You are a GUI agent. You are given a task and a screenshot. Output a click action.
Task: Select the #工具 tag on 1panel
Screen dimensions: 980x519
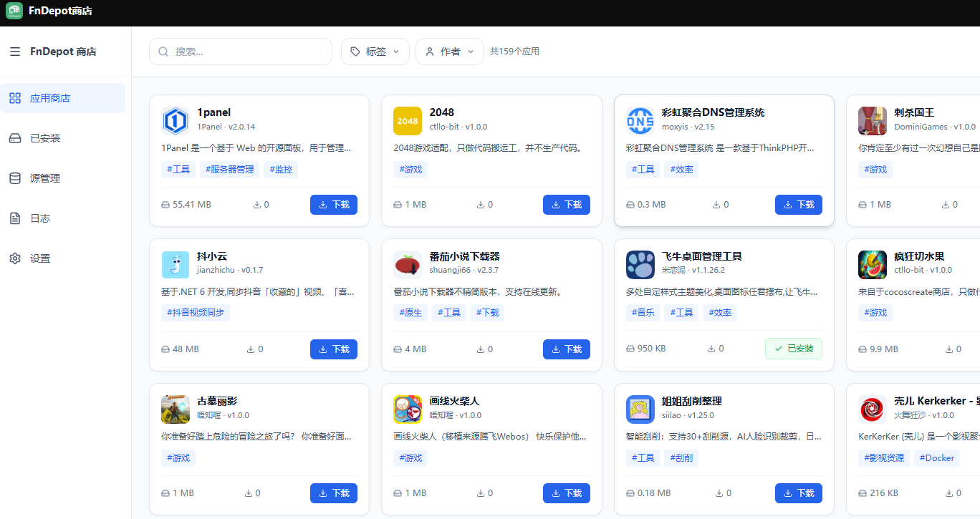pos(178,170)
